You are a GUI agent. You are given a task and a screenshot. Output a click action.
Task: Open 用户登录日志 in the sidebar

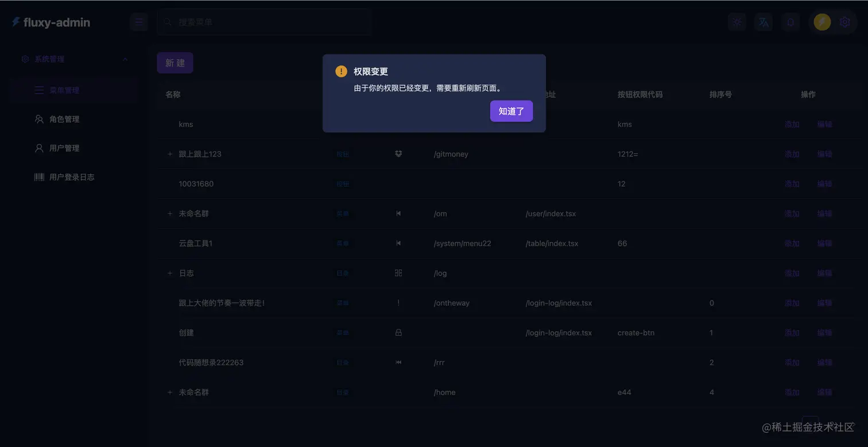[73, 177]
